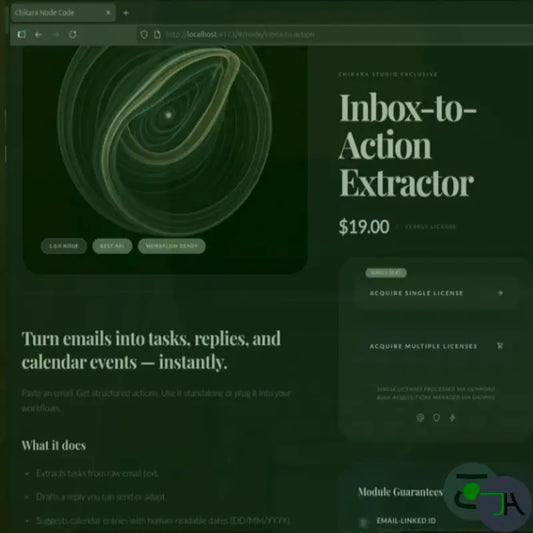Click the Workflow Ready tag pill
The width and height of the screenshot is (533, 533).
point(172,246)
